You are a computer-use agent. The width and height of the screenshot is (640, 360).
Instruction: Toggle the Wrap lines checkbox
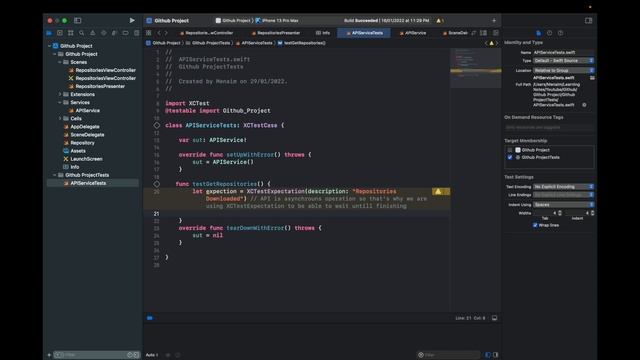click(x=535, y=225)
